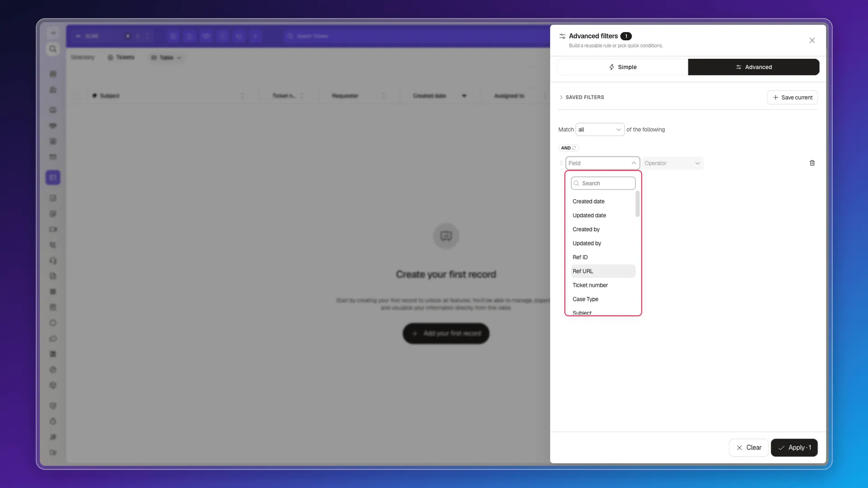Click the Advanced filters sliders icon
The width and height of the screenshot is (868, 488).
pos(562,36)
